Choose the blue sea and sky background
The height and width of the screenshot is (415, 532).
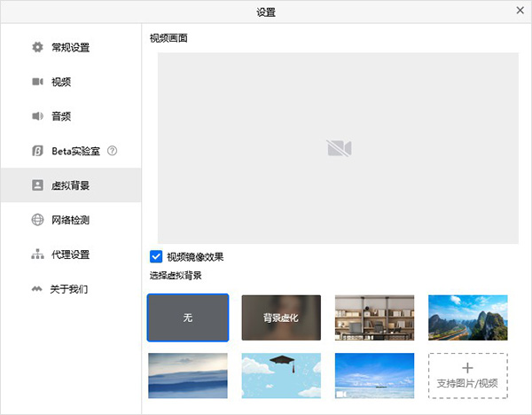point(374,375)
